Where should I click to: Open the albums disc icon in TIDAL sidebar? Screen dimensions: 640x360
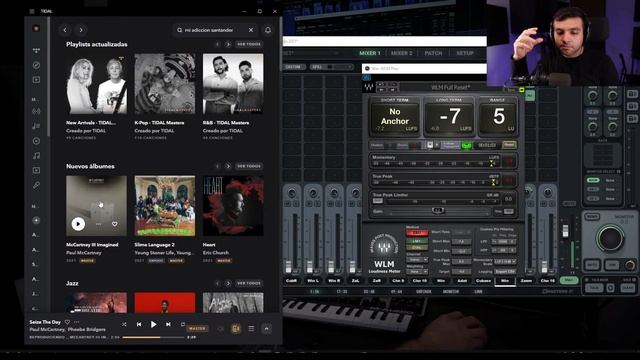pos(36,141)
